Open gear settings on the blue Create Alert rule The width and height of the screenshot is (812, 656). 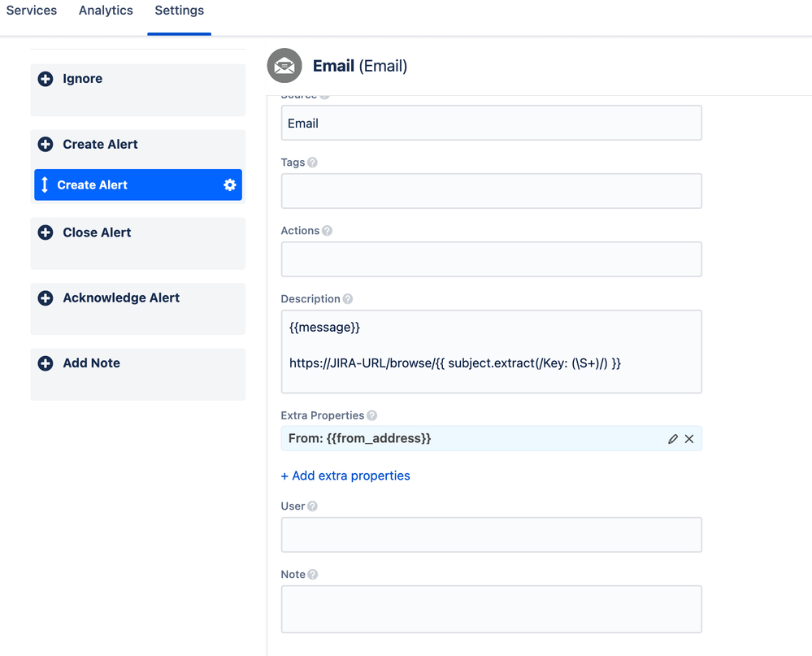coord(229,185)
